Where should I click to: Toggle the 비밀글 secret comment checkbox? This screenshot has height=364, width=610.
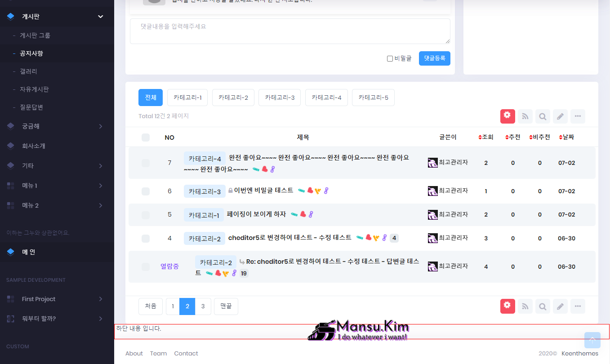click(x=390, y=58)
